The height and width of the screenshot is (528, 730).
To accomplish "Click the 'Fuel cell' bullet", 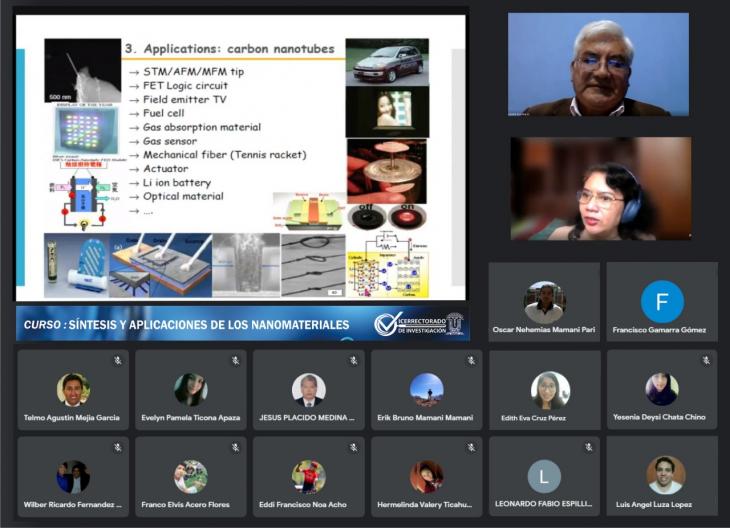I will 163,113.
